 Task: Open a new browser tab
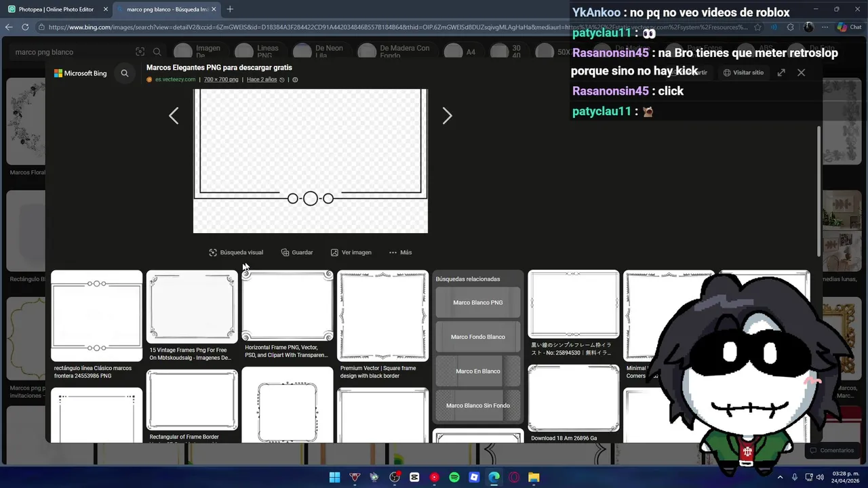(230, 9)
